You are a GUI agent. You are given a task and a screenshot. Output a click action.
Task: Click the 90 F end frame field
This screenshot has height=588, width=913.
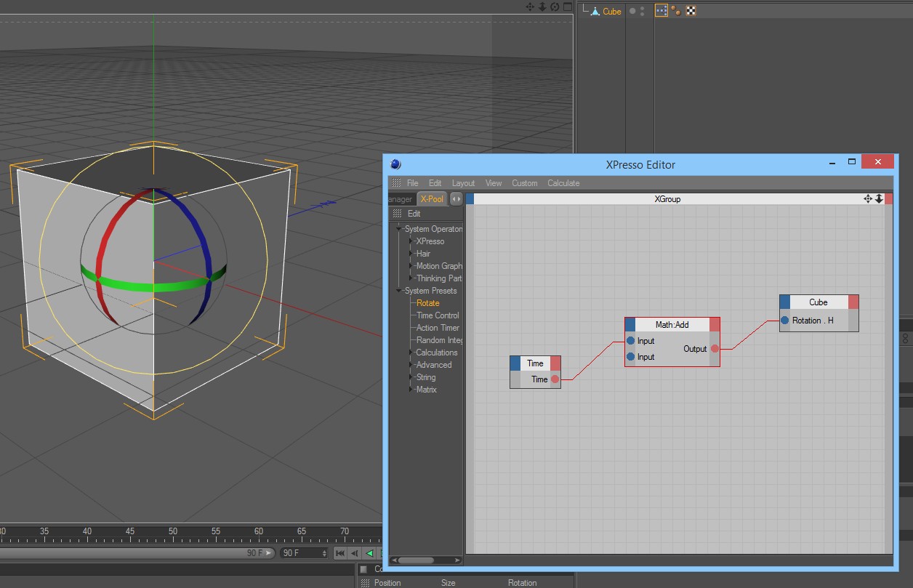pos(303,553)
